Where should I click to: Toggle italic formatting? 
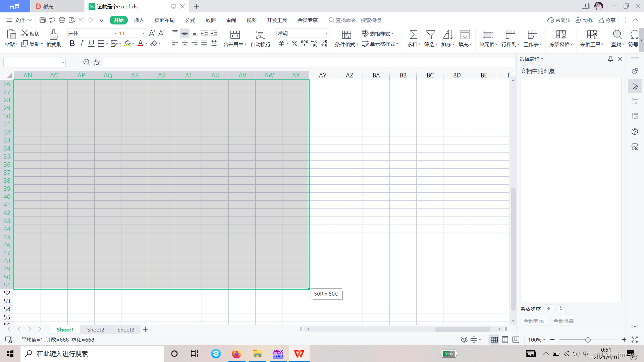pos(82,44)
